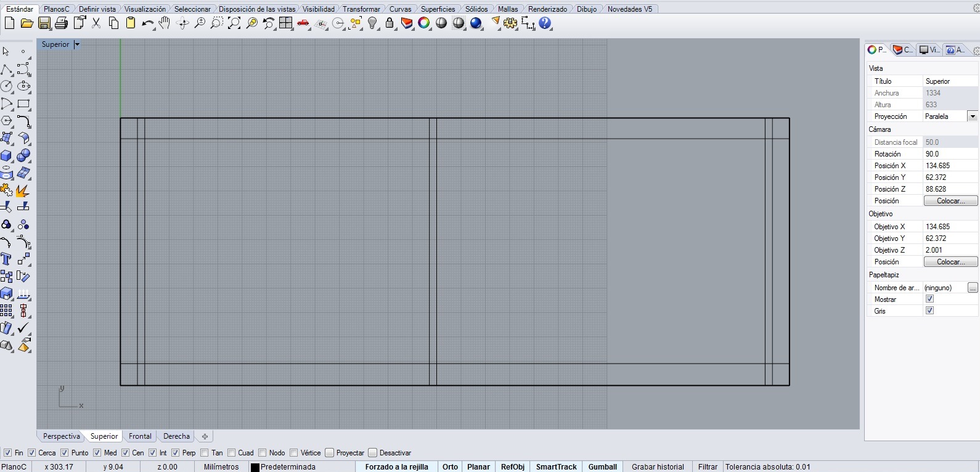Viewport: 980px width, 472px height.
Task: Select the Polygon tool in left toolbar
Action: pos(7,121)
